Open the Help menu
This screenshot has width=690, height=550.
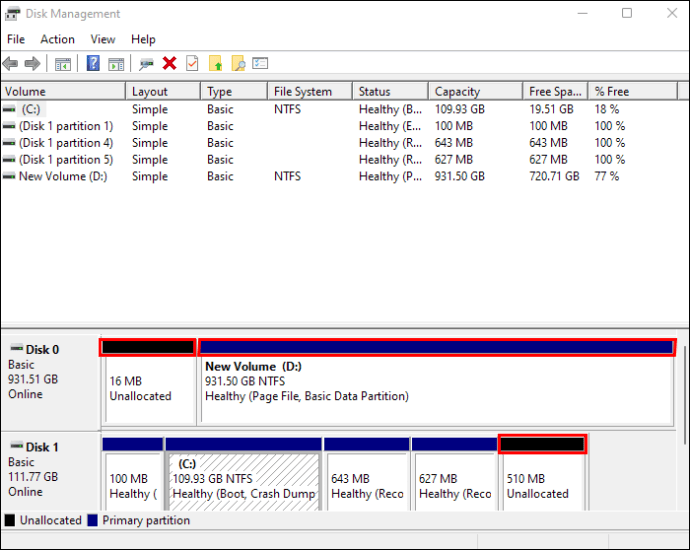click(143, 39)
